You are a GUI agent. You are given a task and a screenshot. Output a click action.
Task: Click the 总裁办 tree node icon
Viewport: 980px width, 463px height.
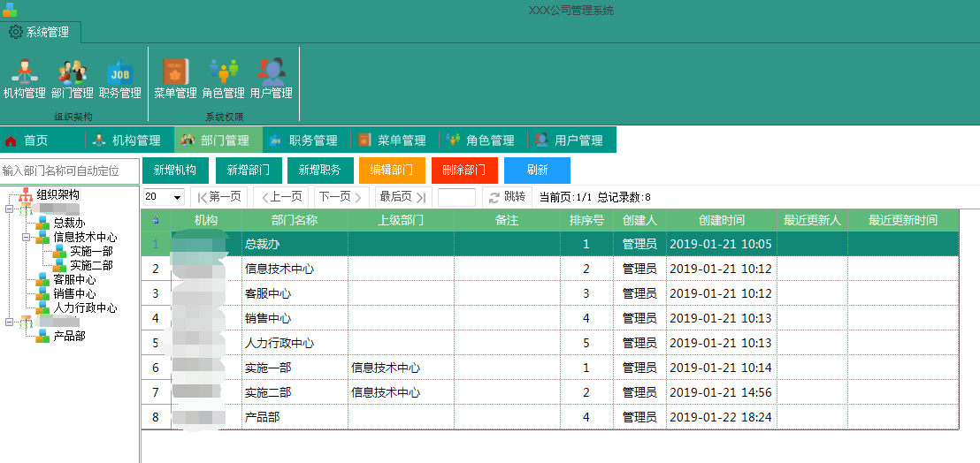42,223
